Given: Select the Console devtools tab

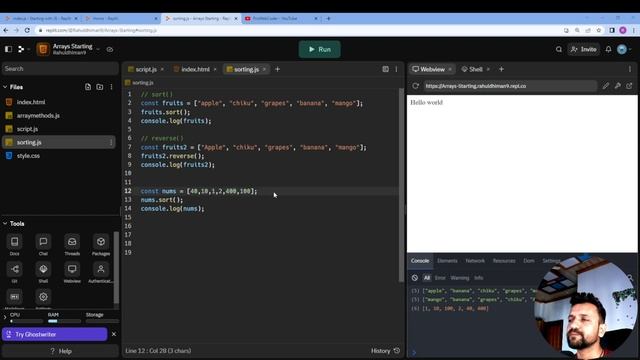Looking at the screenshot, I should pos(420,261).
